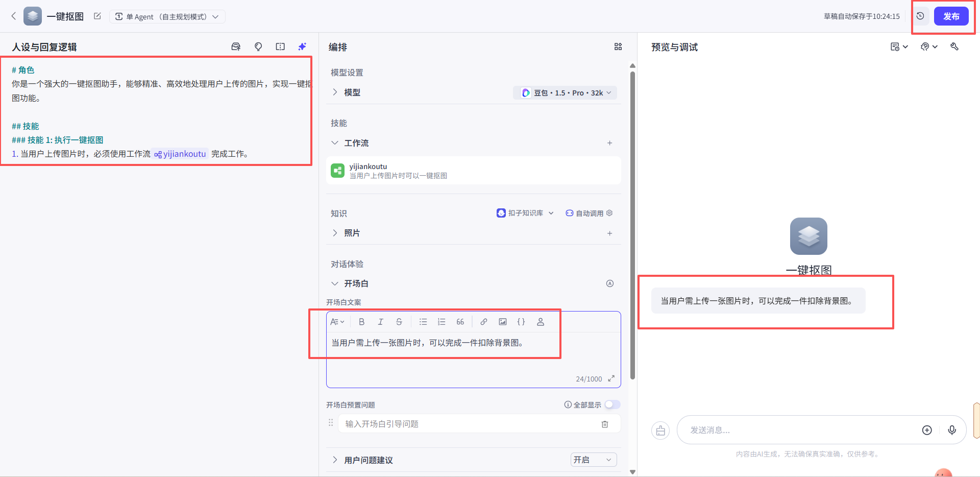Click the preview debug tools icon
The image size is (980, 477).
pos(954,46)
